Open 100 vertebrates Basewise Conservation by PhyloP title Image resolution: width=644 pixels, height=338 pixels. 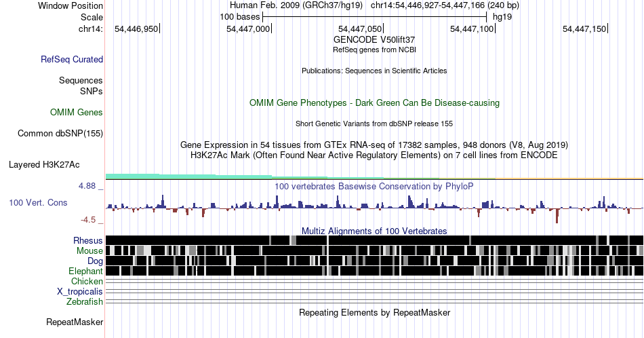pyautogui.click(x=374, y=186)
